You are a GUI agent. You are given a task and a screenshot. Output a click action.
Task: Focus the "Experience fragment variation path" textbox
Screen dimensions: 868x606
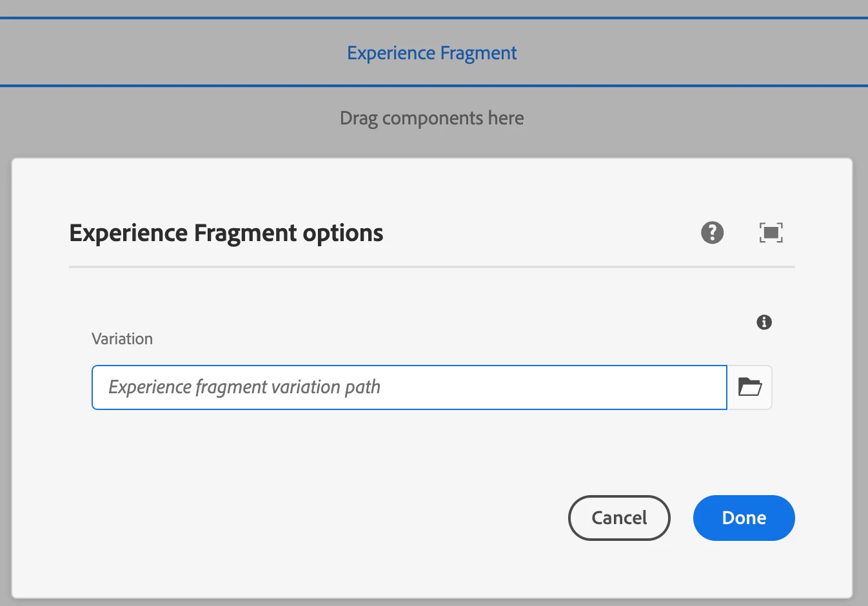(x=409, y=387)
